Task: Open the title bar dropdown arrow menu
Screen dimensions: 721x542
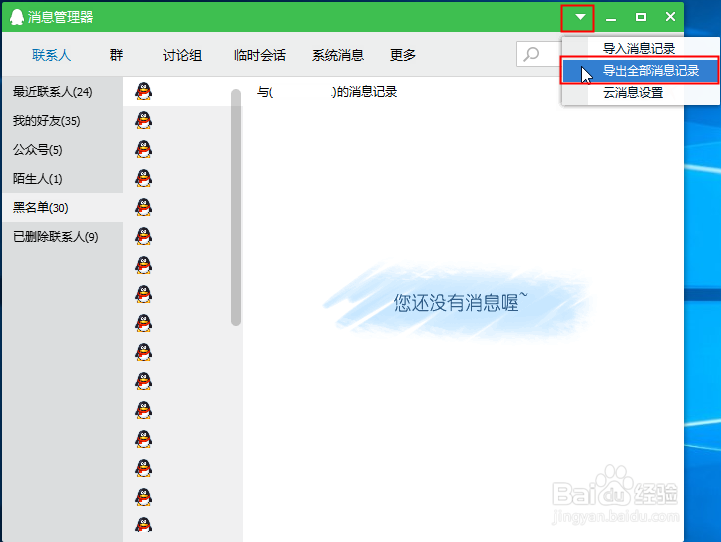Action: click(x=580, y=17)
